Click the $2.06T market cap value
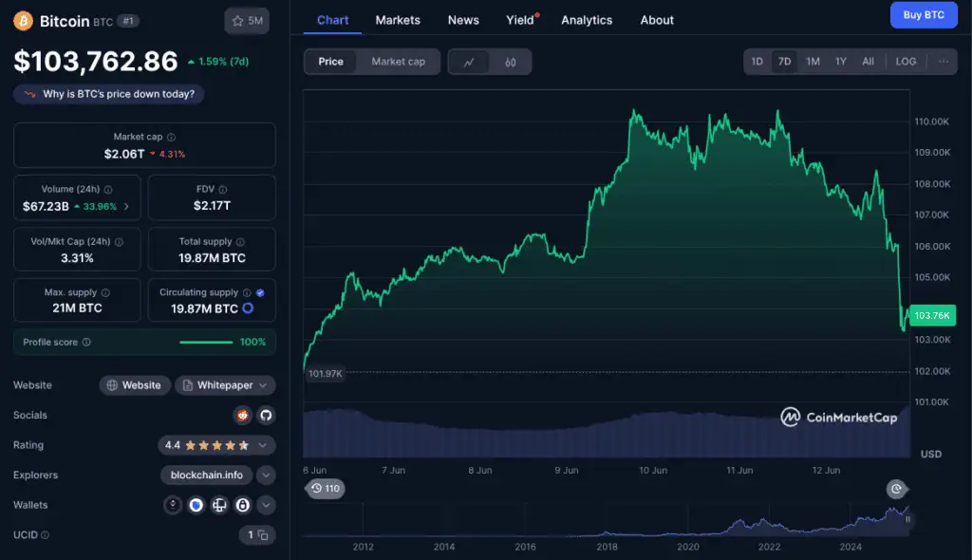This screenshot has height=560, width=972. click(x=124, y=155)
